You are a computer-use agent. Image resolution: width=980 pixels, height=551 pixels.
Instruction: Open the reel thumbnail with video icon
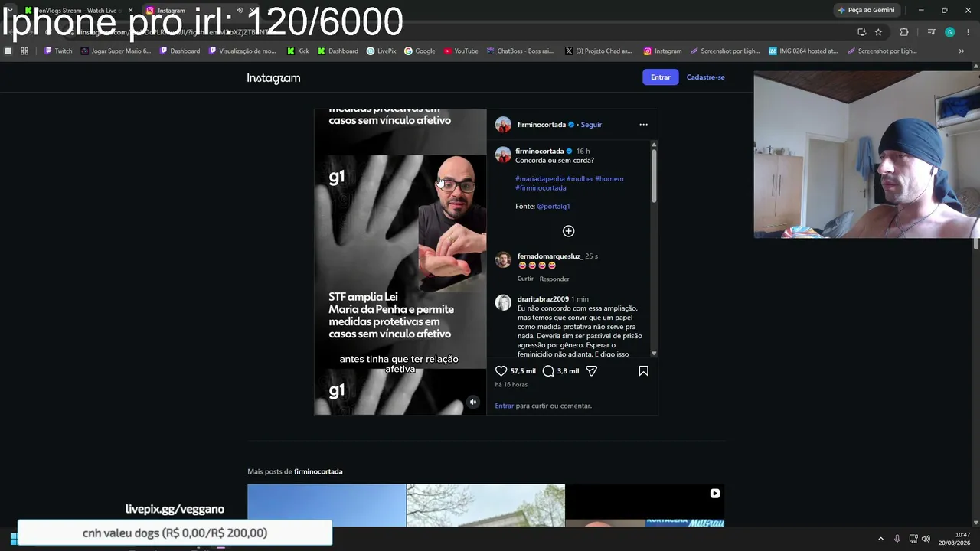tap(645, 505)
